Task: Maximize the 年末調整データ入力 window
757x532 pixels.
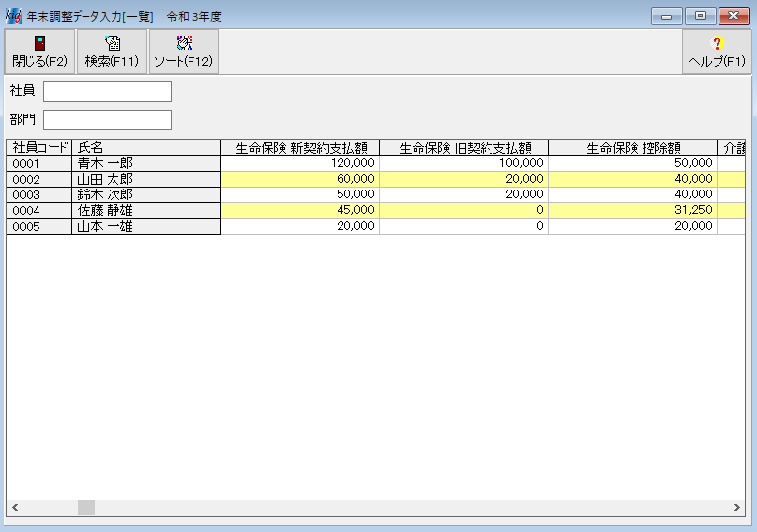Action: coord(700,17)
